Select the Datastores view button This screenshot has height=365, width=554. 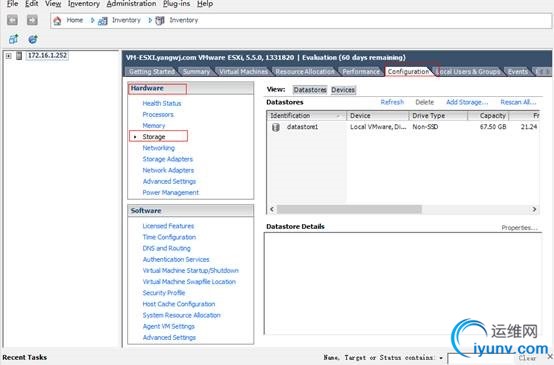coord(310,90)
